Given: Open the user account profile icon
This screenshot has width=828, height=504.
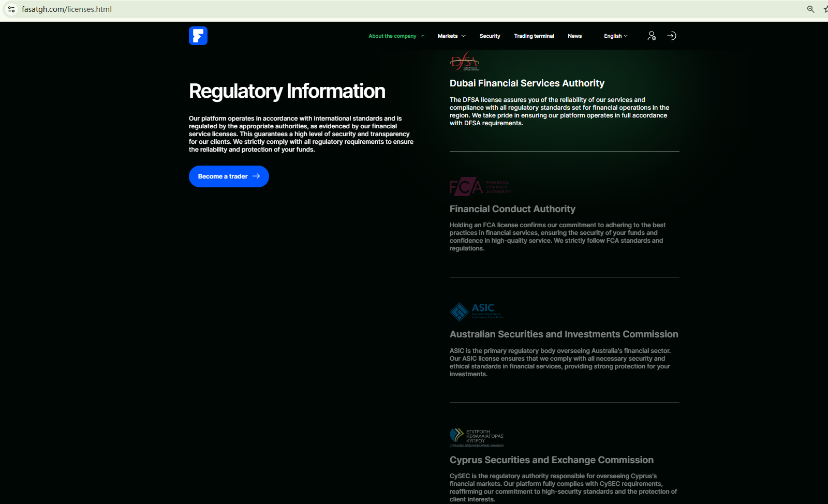Looking at the screenshot, I should click(652, 36).
